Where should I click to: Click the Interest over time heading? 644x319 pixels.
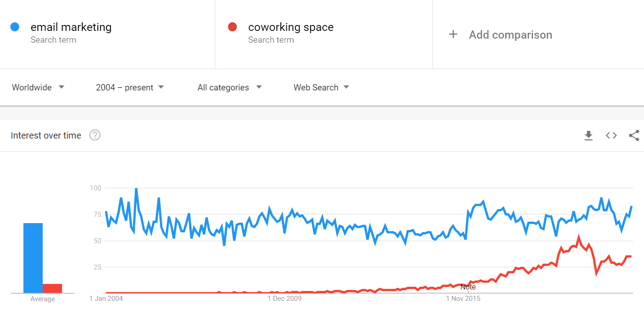45,135
